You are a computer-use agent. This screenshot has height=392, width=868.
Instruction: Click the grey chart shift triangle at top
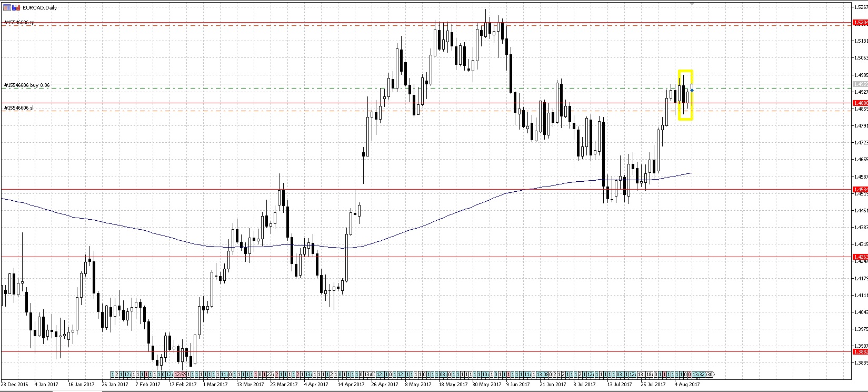pos(692,4)
